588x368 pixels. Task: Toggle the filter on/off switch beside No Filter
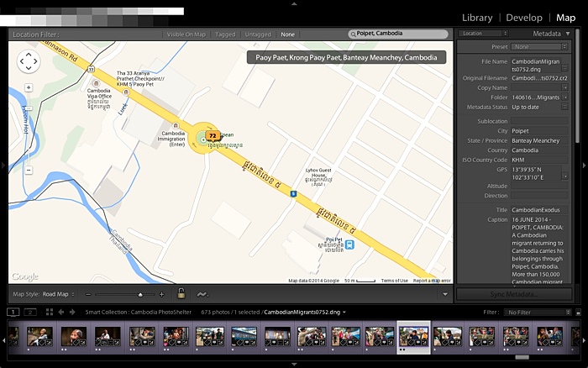coord(578,312)
